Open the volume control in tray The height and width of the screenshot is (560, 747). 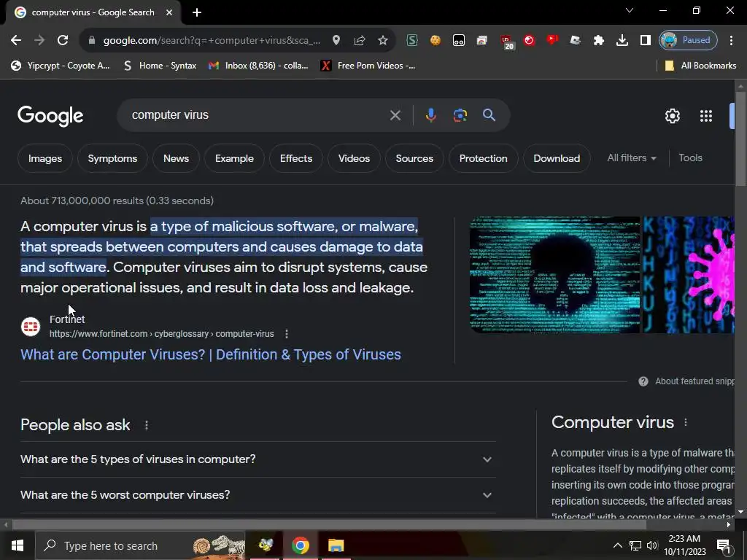click(x=651, y=545)
